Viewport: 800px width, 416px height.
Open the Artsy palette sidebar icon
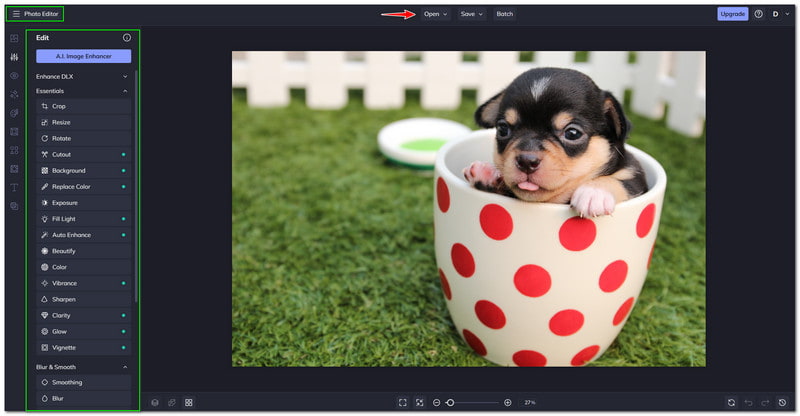pyautogui.click(x=14, y=113)
